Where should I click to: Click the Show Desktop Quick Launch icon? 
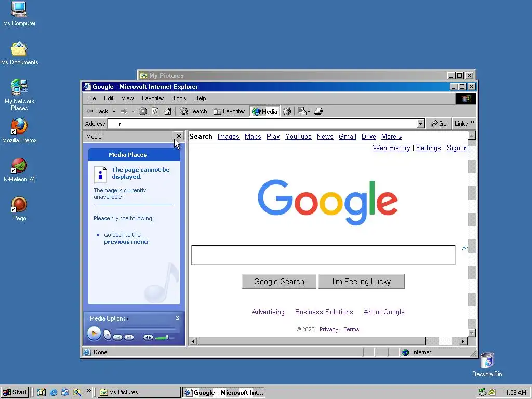tap(42, 392)
